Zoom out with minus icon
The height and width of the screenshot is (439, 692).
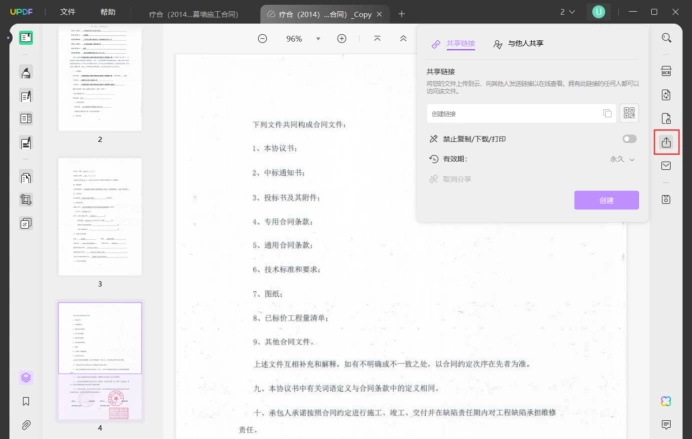[x=263, y=39]
